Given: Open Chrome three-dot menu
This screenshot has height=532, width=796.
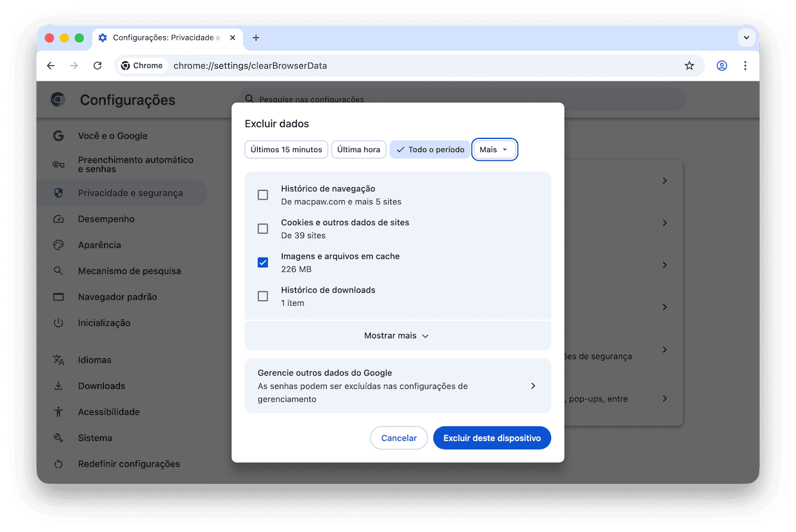Looking at the screenshot, I should click(x=745, y=66).
